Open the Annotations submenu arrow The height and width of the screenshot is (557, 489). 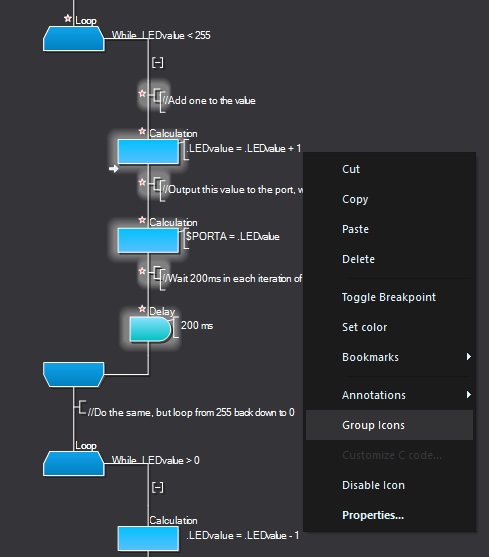469,395
